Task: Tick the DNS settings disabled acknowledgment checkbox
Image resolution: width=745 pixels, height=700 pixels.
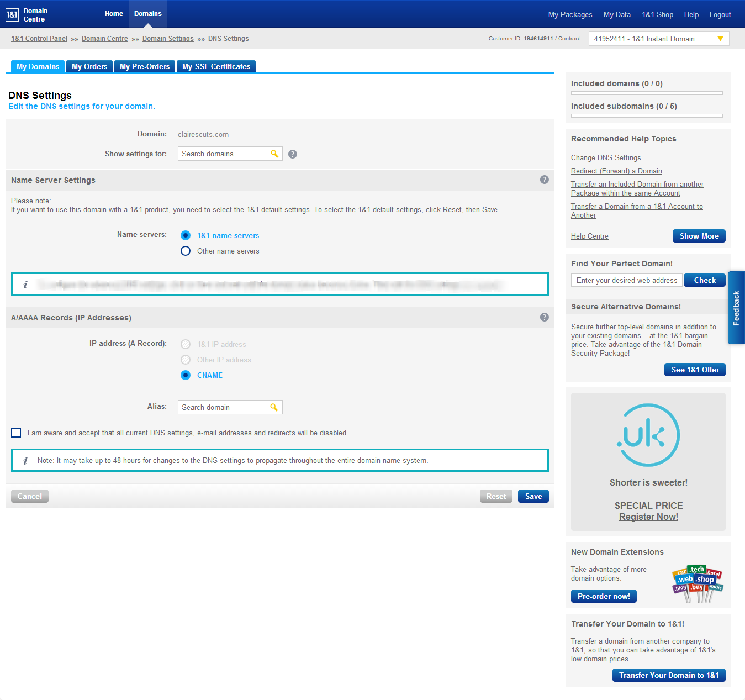Action: coord(16,433)
